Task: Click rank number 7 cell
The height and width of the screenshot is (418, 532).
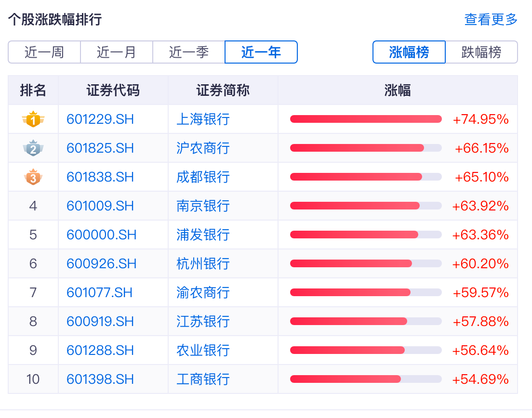Action: (x=33, y=293)
